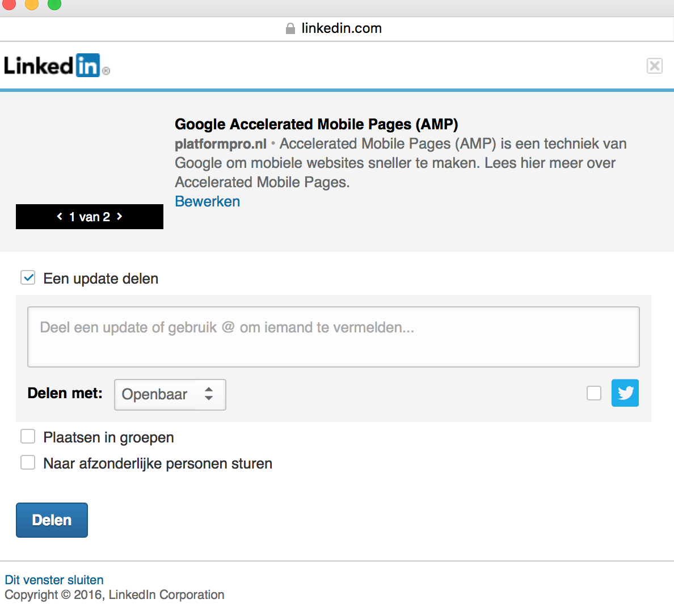Click the lock icon in address bar
Image resolution: width=674 pixels, height=616 pixels.
290,28
